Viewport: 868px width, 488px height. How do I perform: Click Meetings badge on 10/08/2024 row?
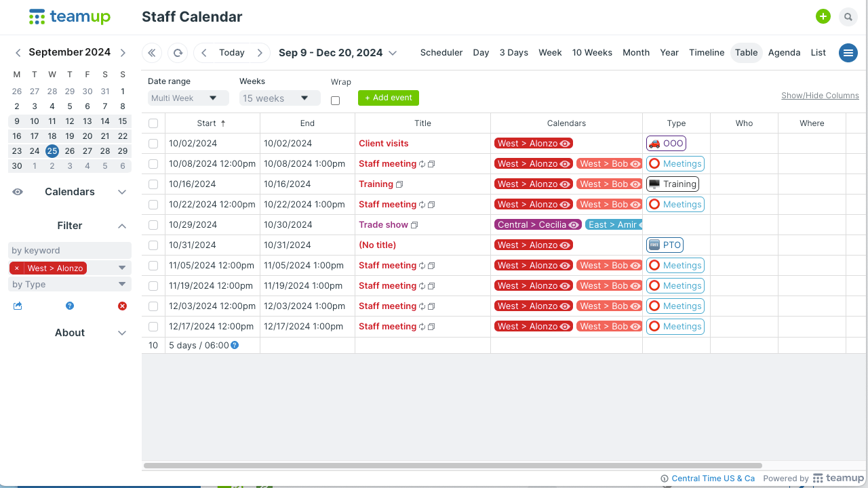675,163
